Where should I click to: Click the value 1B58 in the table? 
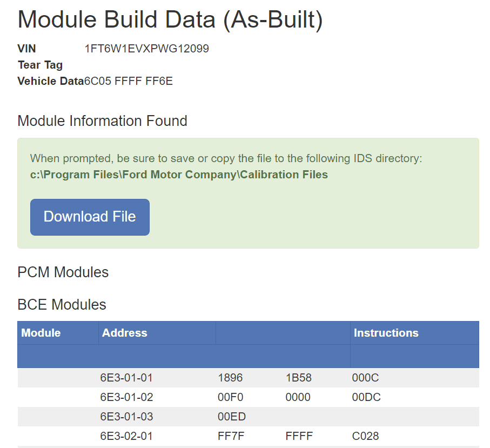(x=298, y=378)
